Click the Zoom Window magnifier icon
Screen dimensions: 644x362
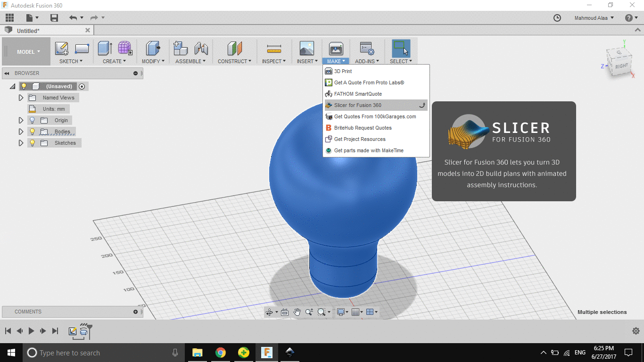click(x=322, y=312)
